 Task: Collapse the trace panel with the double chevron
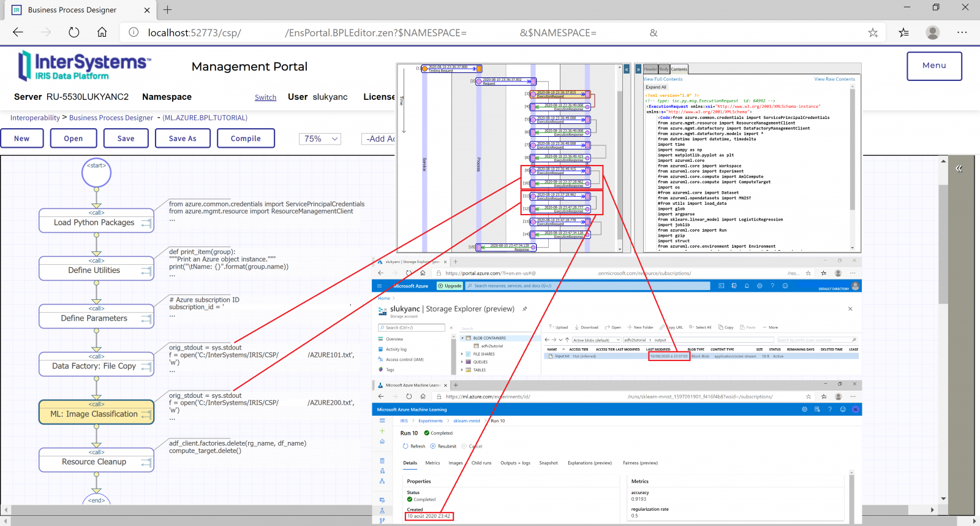pyautogui.click(x=627, y=69)
